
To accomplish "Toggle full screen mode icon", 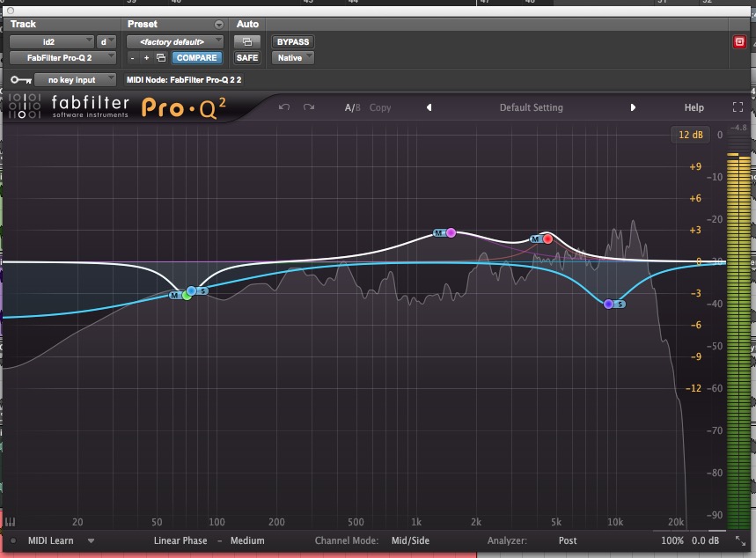I will (x=738, y=107).
